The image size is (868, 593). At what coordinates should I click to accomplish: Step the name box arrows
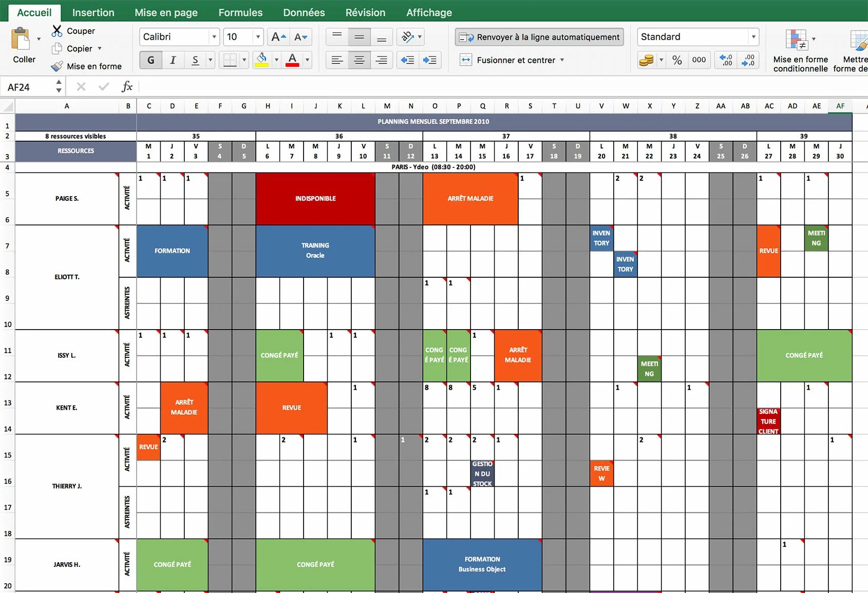(x=59, y=87)
